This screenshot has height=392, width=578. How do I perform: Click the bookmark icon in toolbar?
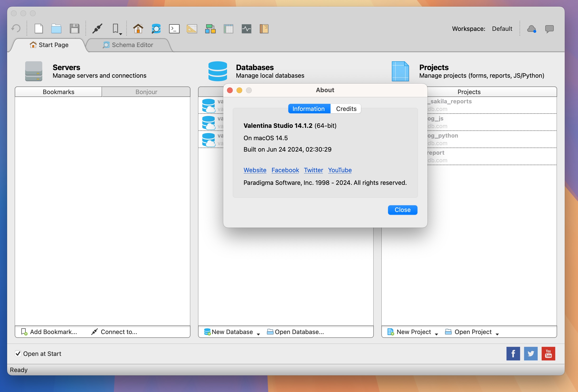pyautogui.click(x=115, y=28)
